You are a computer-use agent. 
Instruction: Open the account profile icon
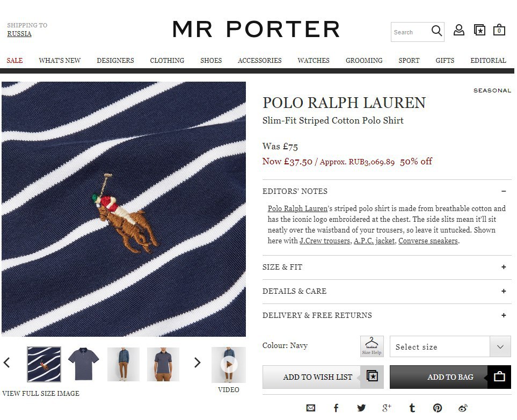tap(458, 31)
